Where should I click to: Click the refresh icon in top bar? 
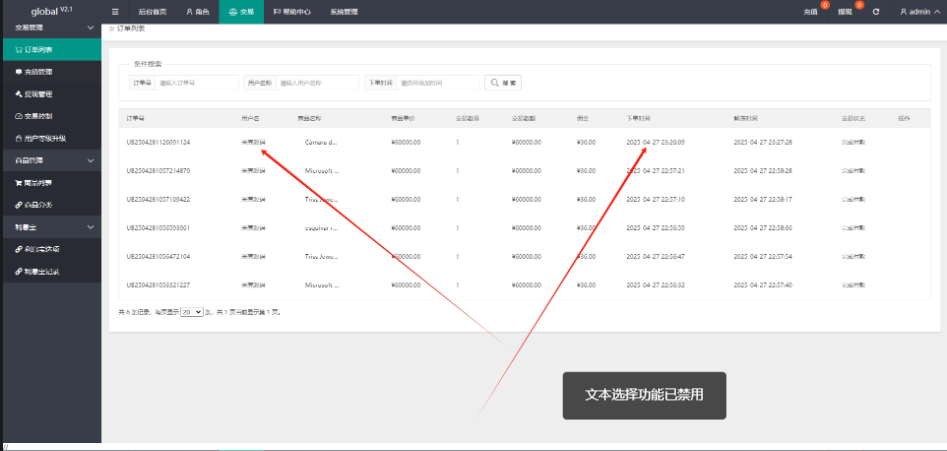tap(876, 12)
